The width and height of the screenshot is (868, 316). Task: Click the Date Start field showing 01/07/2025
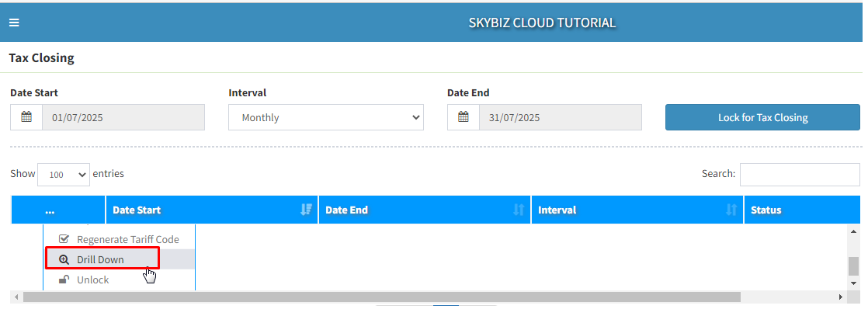123,117
